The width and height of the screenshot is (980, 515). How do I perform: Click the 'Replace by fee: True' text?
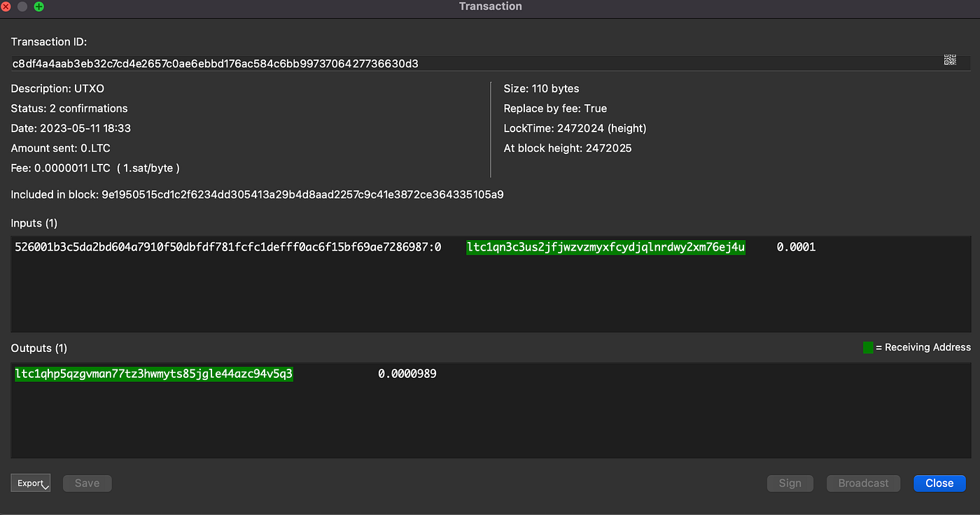pyautogui.click(x=556, y=108)
